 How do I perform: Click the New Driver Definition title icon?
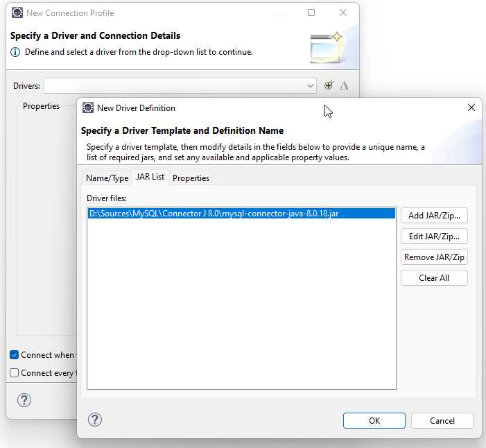coord(88,108)
